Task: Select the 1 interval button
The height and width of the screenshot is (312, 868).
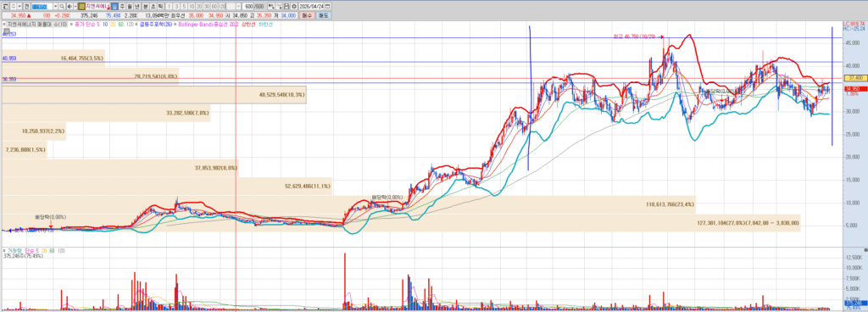Action: tap(169, 6)
